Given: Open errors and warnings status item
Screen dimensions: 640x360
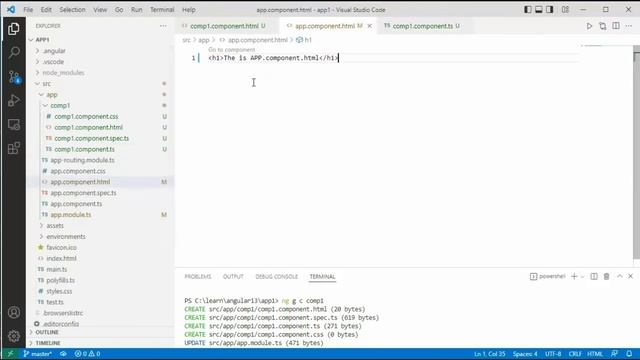Looking at the screenshot, I should pyautogui.click(x=87, y=354).
